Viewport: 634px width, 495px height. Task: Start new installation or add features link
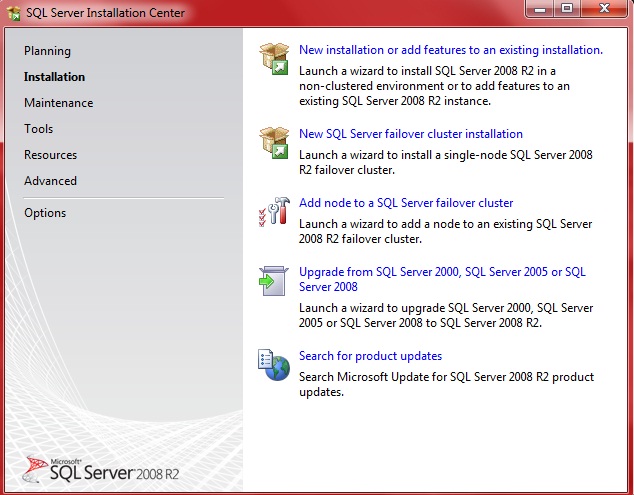[451, 50]
